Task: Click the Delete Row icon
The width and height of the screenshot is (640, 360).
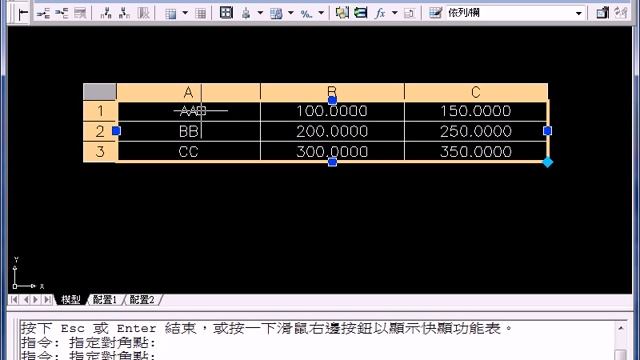Action: pos(80,13)
